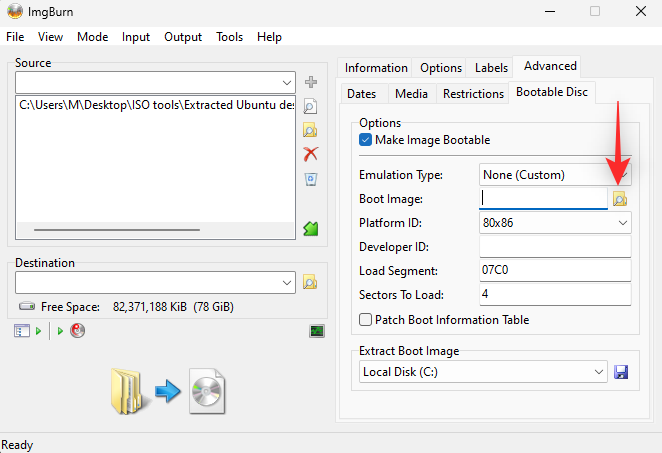Screen dimensions: 662x453
Task: Click the Free Space value text
Action: tap(173, 307)
